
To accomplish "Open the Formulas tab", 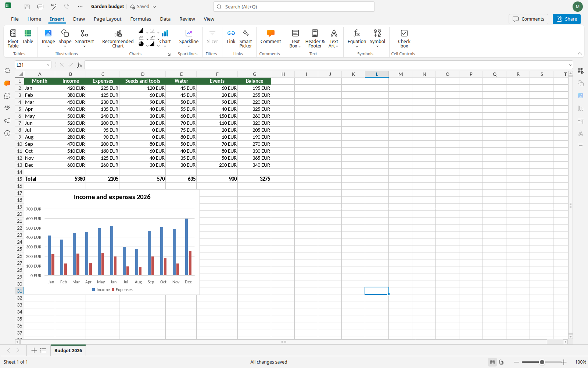I will 141,19.
